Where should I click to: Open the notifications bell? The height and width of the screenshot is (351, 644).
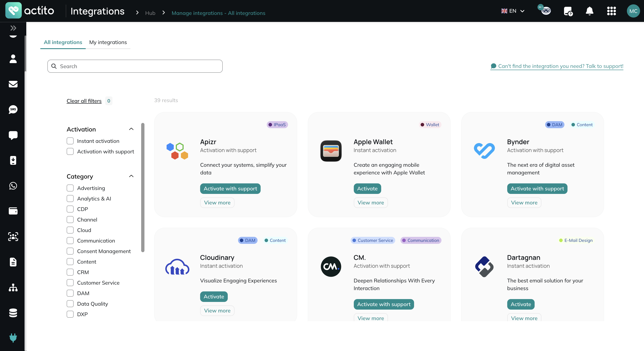coord(589,11)
